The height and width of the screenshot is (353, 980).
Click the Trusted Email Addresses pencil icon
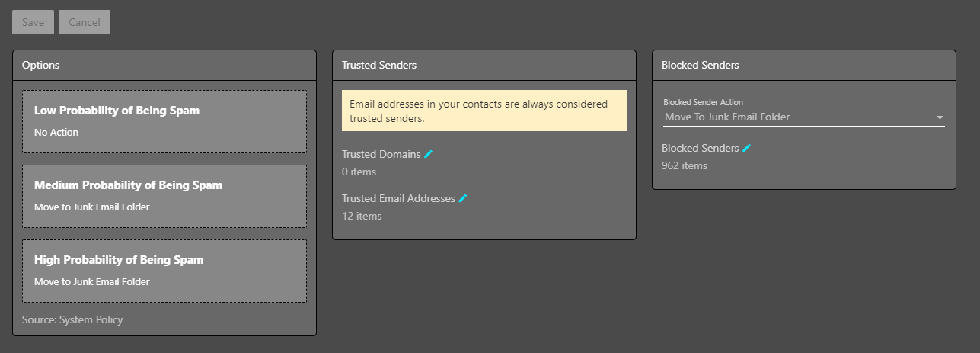point(463,198)
